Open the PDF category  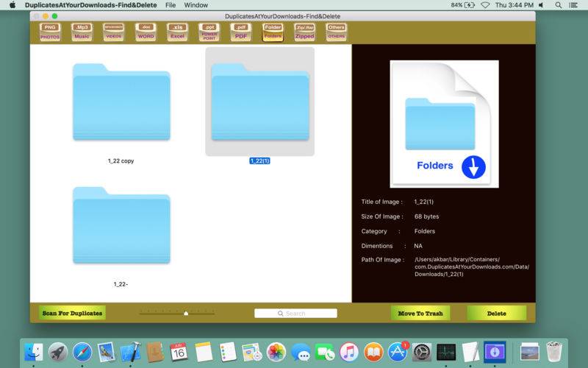click(241, 32)
